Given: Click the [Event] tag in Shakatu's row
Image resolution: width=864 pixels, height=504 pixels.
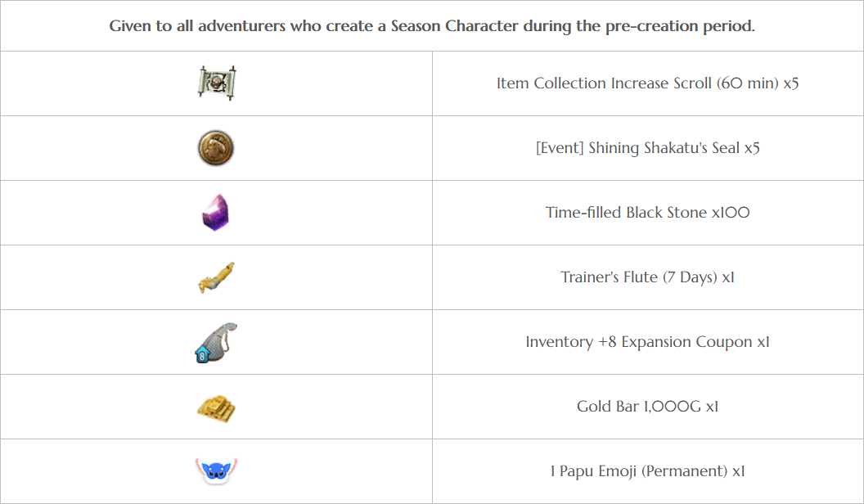Looking at the screenshot, I should (x=560, y=147).
